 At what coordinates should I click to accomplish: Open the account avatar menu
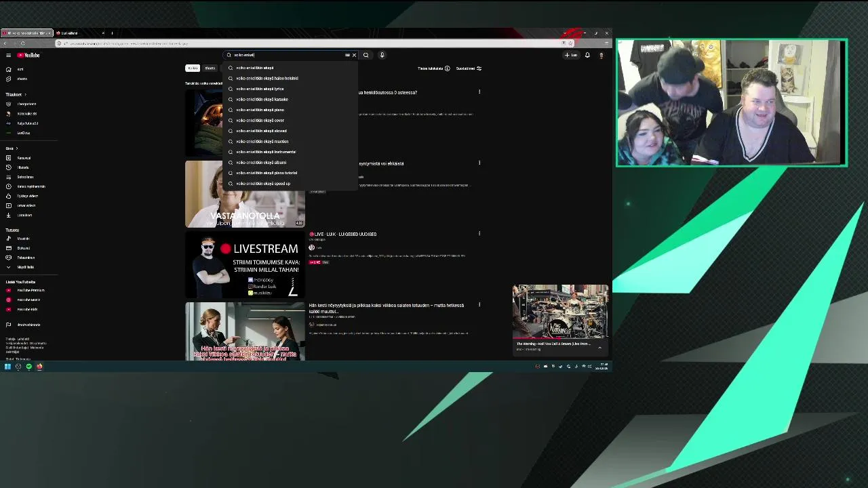pos(601,55)
